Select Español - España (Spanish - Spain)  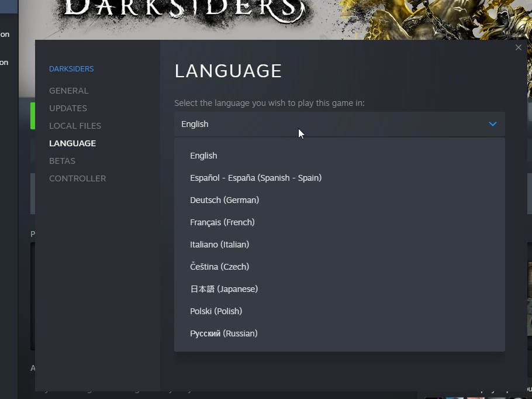(x=339, y=178)
